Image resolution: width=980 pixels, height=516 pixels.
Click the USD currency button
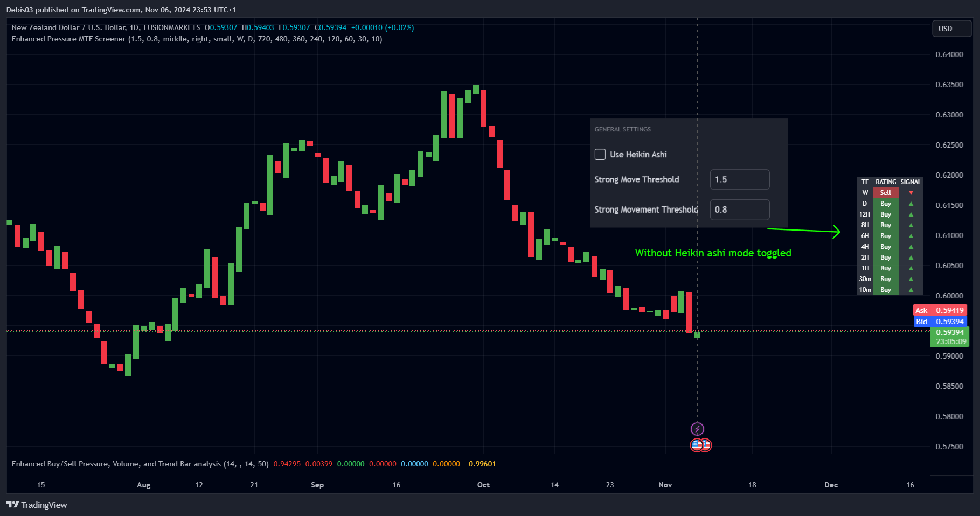point(952,29)
